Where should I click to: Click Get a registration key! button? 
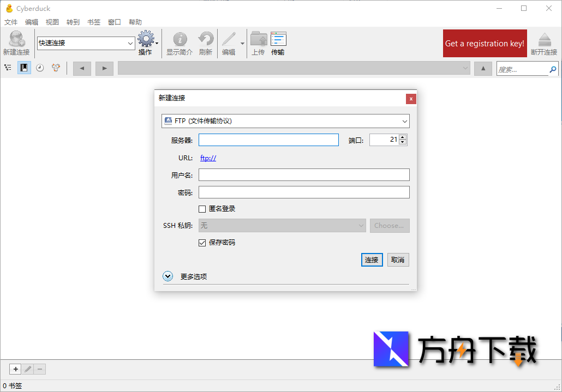click(485, 44)
